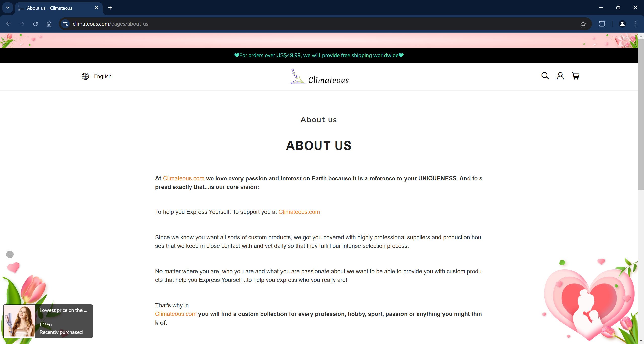
Task: Expand the browser tab list chevron
Action: click(8, 8)
